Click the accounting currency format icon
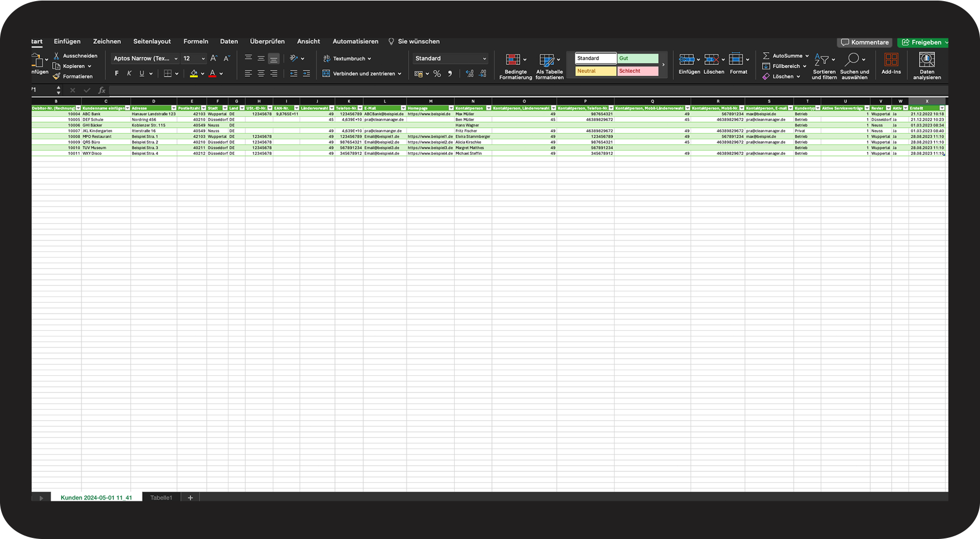The image size is (980, 539). click(x=419, y=74)
